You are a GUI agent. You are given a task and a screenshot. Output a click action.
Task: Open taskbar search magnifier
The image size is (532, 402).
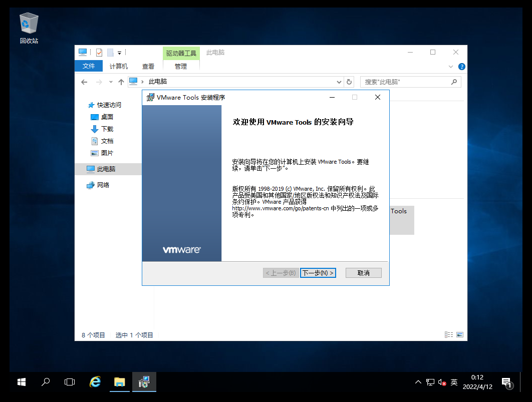46,382
